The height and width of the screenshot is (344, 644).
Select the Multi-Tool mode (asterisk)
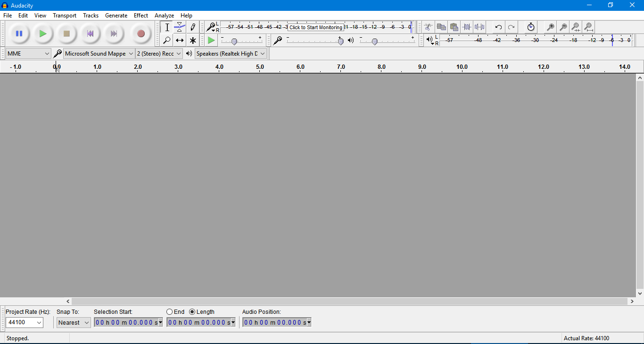(192, 40)
